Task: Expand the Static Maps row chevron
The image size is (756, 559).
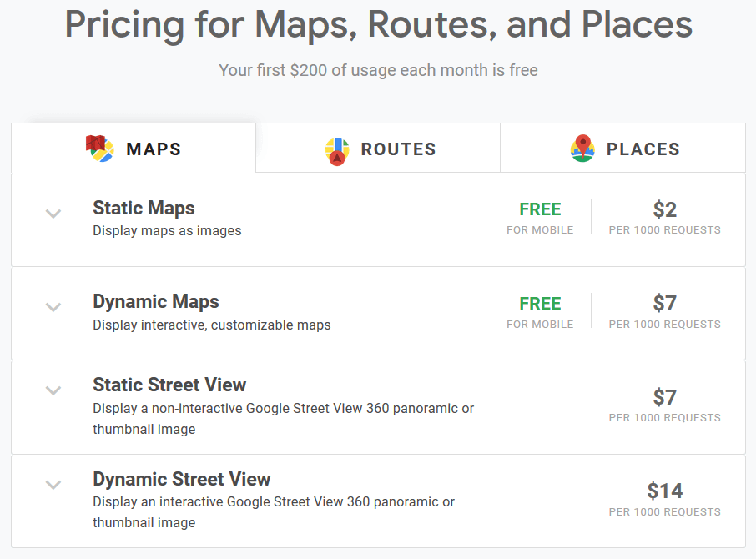Action: (53, 214)
